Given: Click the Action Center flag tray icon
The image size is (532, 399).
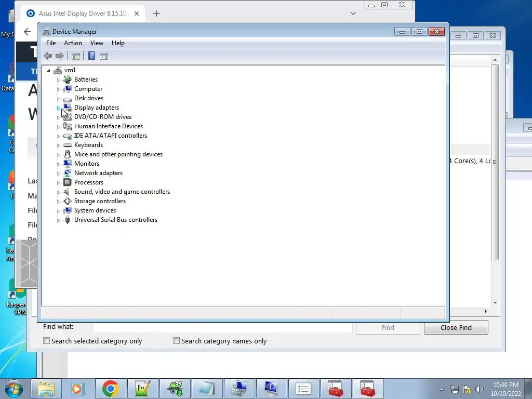Looking at the screenshot, I should 467,389.
